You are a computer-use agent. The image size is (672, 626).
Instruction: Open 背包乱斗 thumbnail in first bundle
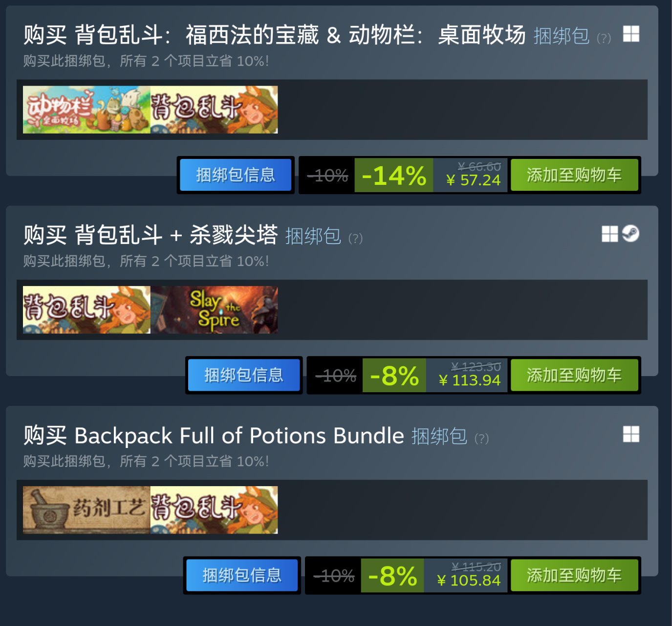(x=214, y=110)
